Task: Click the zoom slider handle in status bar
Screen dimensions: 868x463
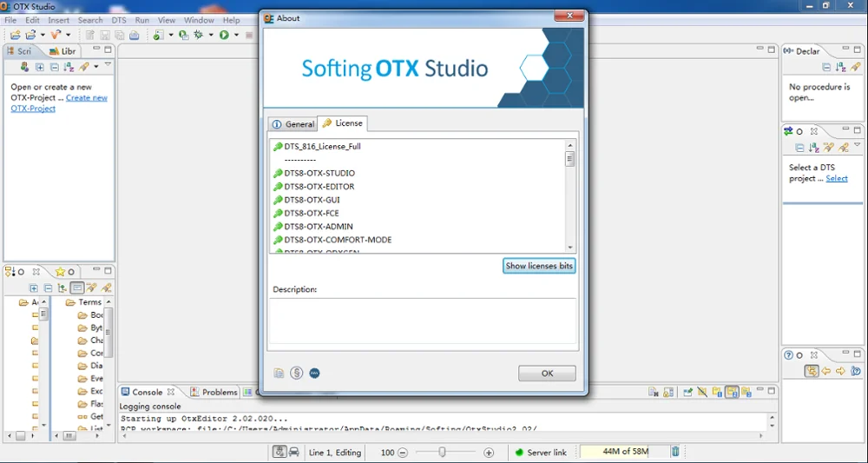Action: point(442,453)
